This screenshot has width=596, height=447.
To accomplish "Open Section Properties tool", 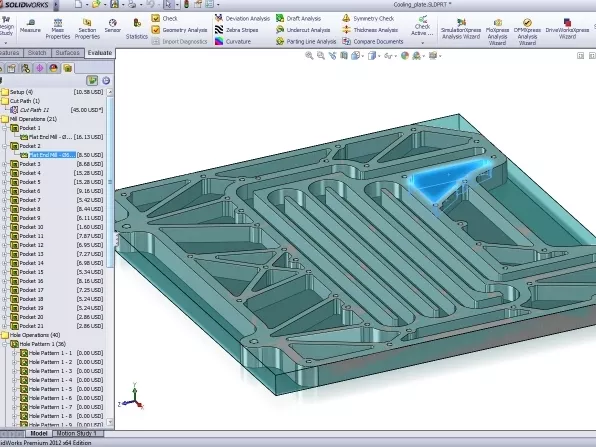I will tap(87, 29).
